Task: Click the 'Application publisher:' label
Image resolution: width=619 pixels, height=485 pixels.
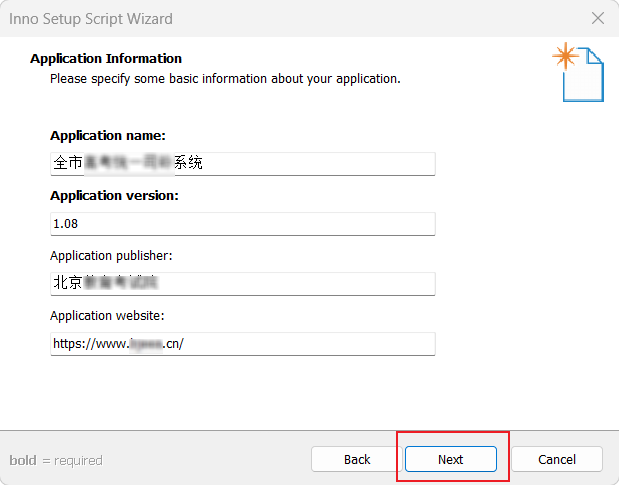Action: coord(111,256)
